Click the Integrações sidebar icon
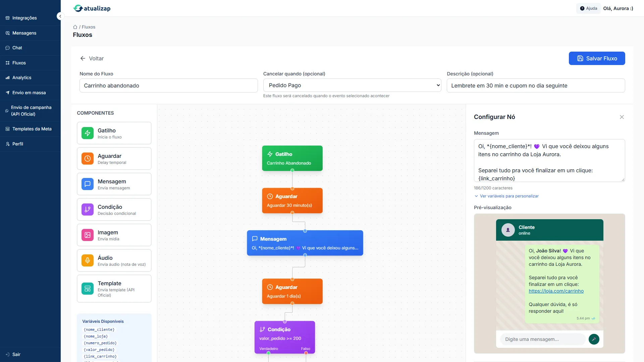This screenshot has height=362, width=644. [x=7, y=18]
